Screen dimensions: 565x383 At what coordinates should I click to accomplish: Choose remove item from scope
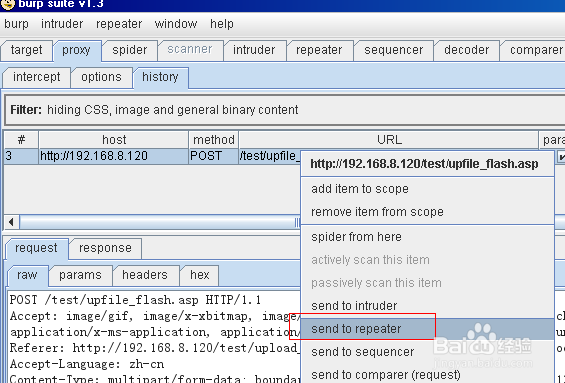coord(427,212)
